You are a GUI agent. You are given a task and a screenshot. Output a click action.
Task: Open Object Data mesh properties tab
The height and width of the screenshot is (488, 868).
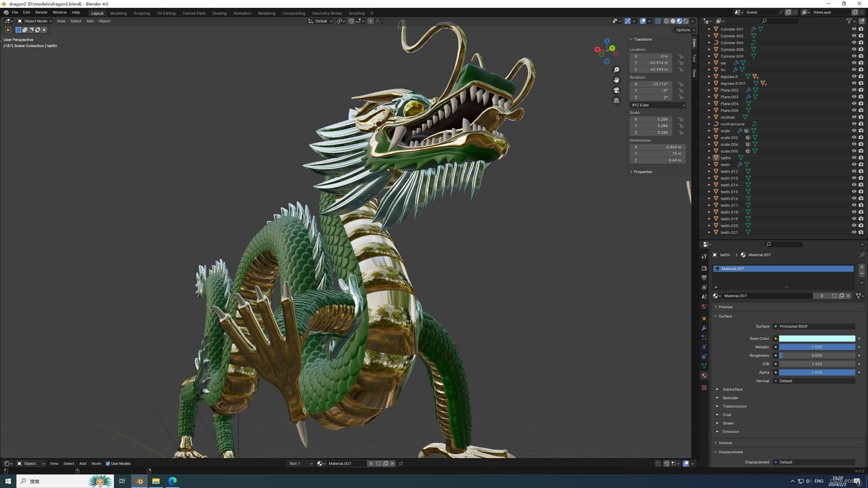(x=704, y=366)
